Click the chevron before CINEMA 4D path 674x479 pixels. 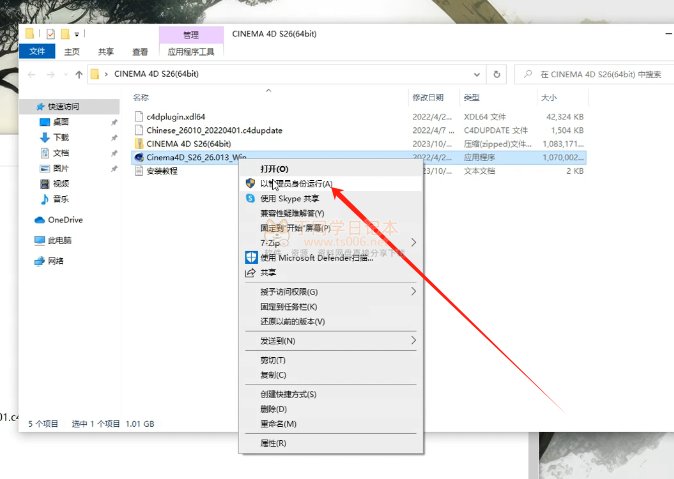tap(106, 74)
